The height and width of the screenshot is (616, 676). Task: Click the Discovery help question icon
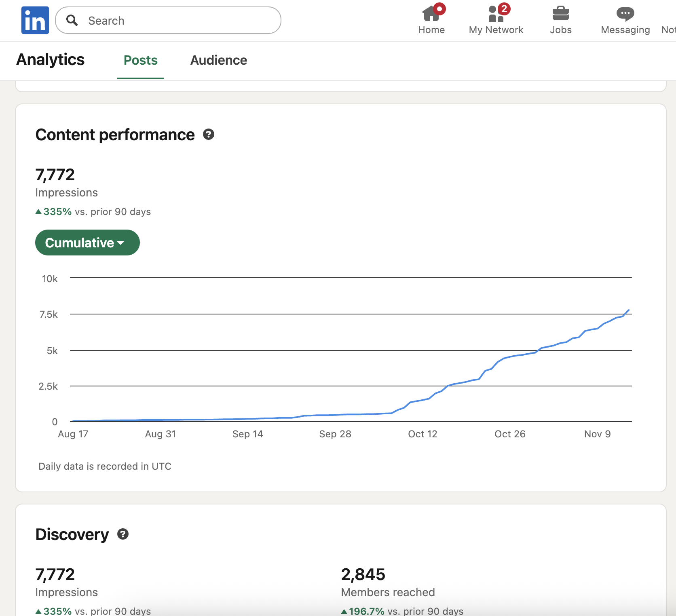(x=123, y=534)
